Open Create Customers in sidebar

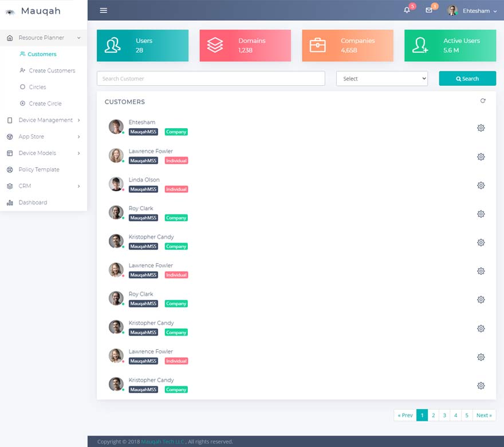(52, 70)
